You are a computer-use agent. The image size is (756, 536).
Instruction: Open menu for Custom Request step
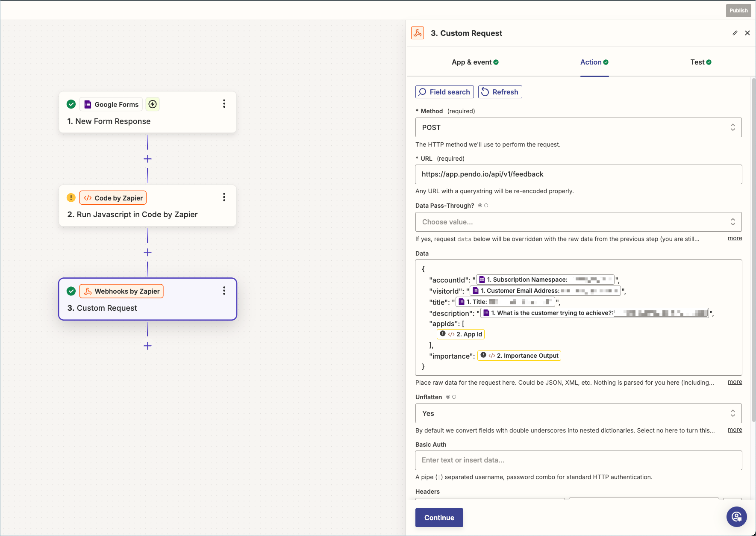tap(224, 291)
